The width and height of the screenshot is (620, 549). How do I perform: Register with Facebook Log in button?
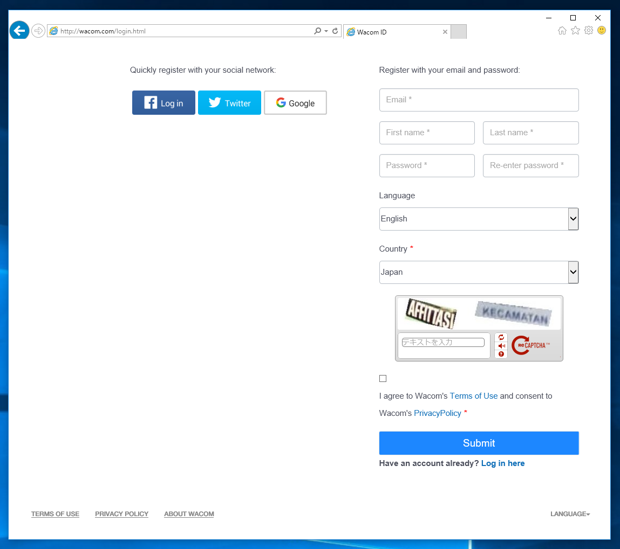163,103
